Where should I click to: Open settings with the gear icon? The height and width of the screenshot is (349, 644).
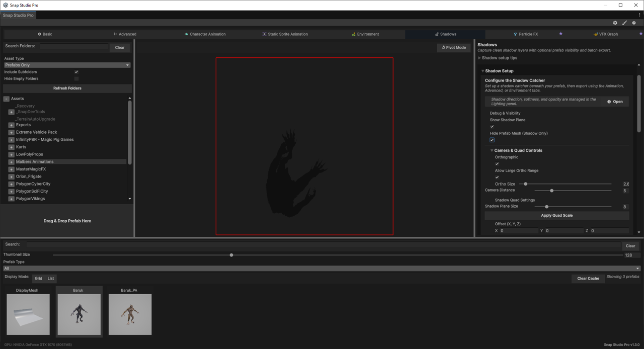tap(615, 23)
